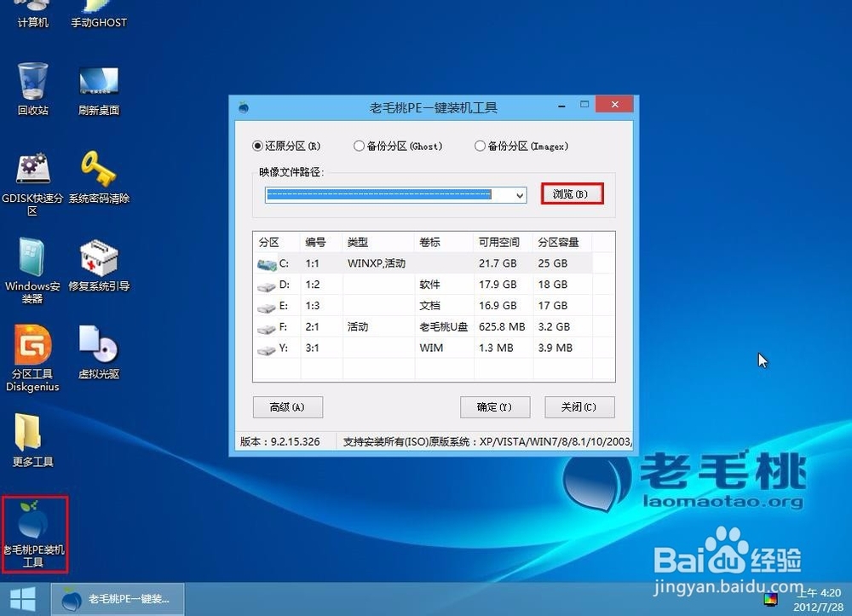Click the 浏览(B) browse button
Viewport: 852px width, 616px height.
(572, 193)
